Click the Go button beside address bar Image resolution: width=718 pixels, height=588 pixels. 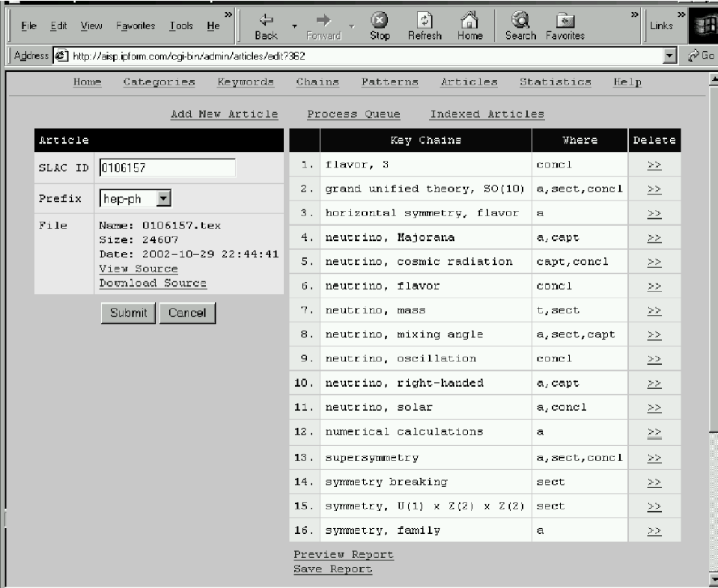[705, 57]
